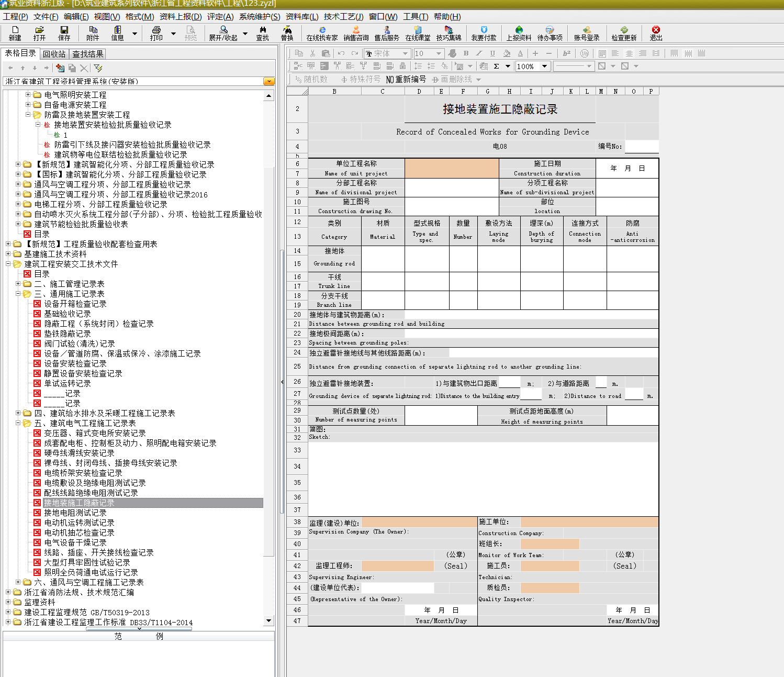This screenshot has width=784, height=677.
Task: Click the 特殊符号 special symbol button
Action: tap(361, 79)
